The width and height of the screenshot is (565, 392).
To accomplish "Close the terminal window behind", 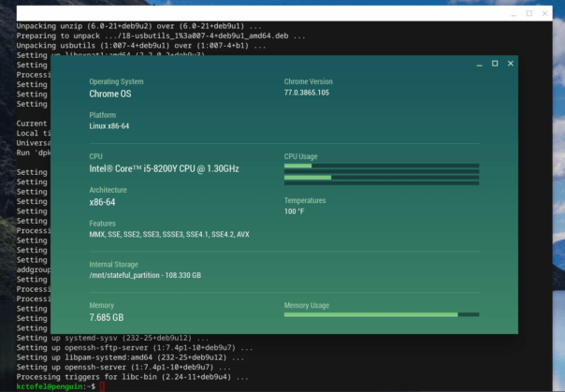I will (544, 13).
